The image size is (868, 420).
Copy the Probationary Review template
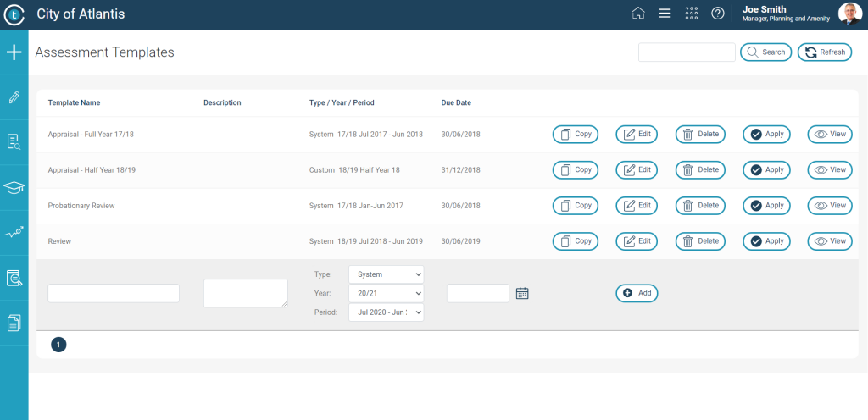click(576, 206)
